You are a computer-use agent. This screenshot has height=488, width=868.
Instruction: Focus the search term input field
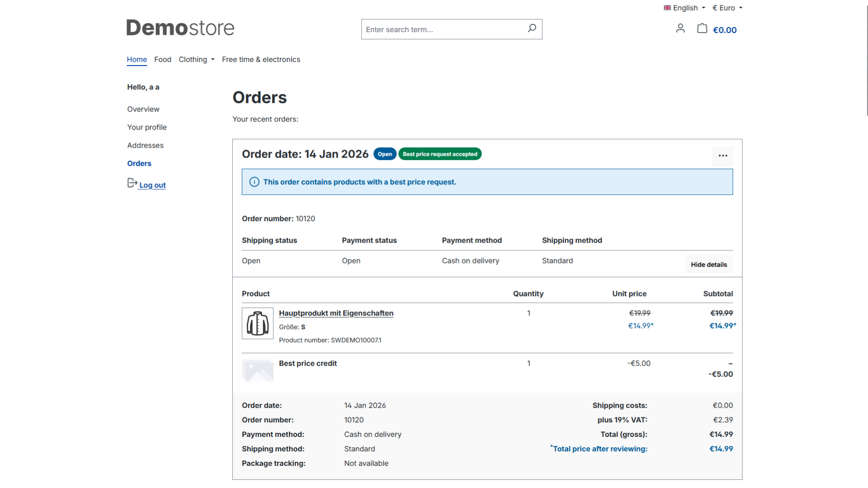pos(443,29)
